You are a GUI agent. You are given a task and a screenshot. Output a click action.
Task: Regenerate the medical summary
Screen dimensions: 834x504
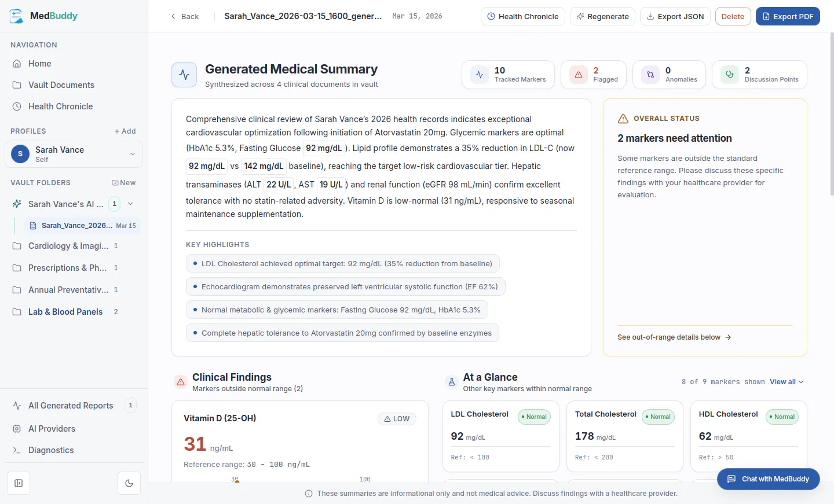click(602, 16)
